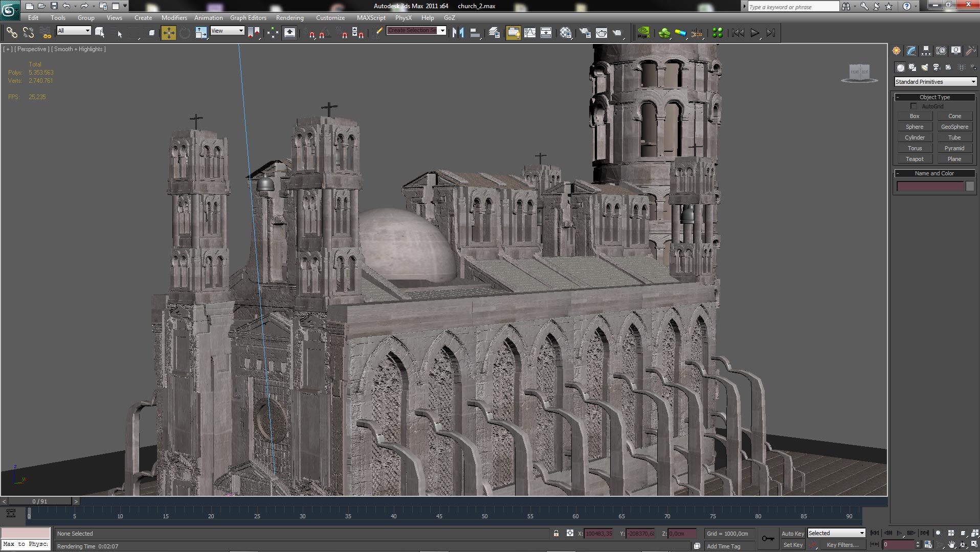Click Bind to Space Warp icon
Viewport: 980px width, 552px height.
pyautogui.click(x=46, y=33)
